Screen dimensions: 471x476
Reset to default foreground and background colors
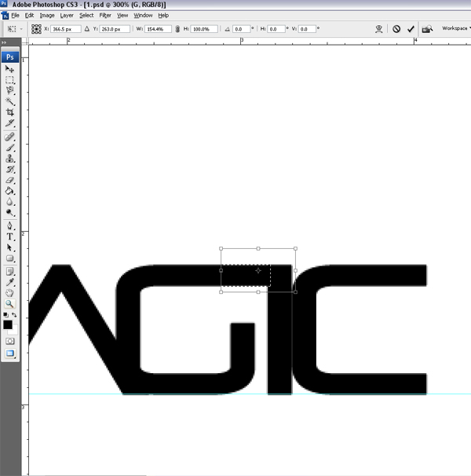pyautogui.click(x=5, y=315)
